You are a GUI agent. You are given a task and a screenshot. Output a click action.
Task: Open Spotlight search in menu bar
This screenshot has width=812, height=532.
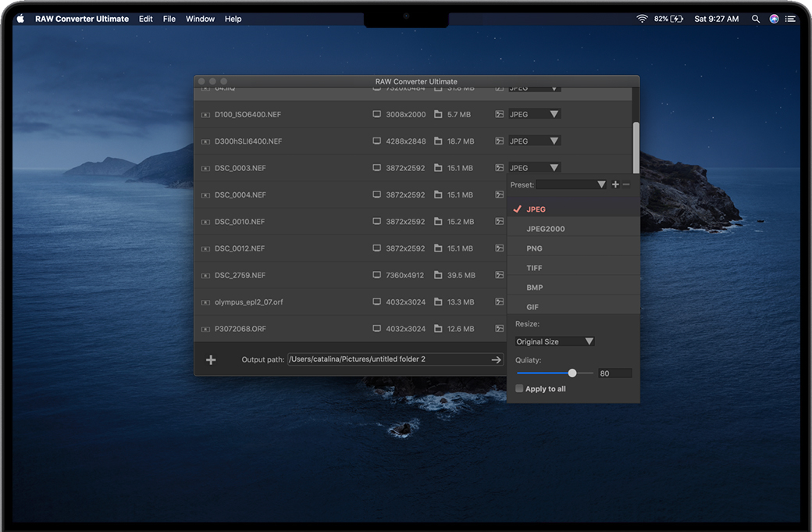coord(755,19)
